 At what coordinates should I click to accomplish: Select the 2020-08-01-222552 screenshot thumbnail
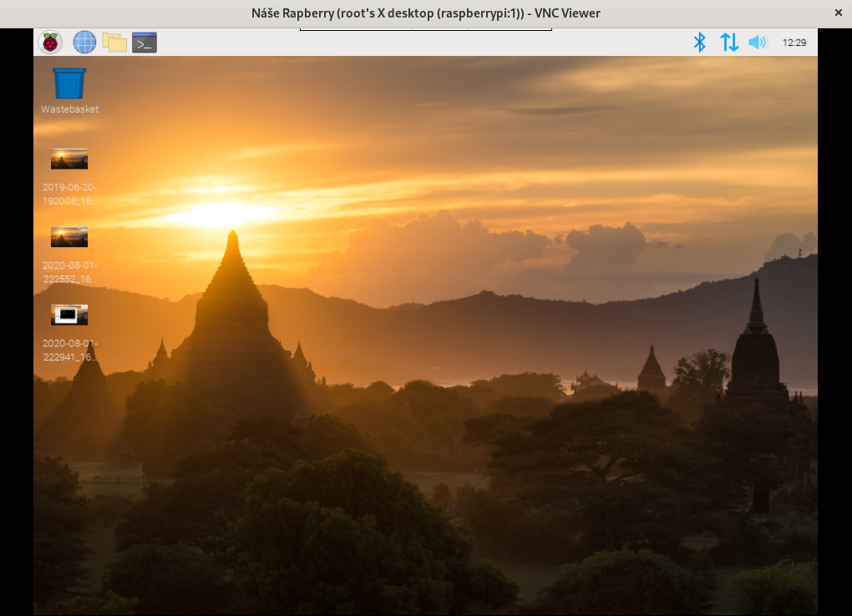pyautogui.click(x=69, y=237)
